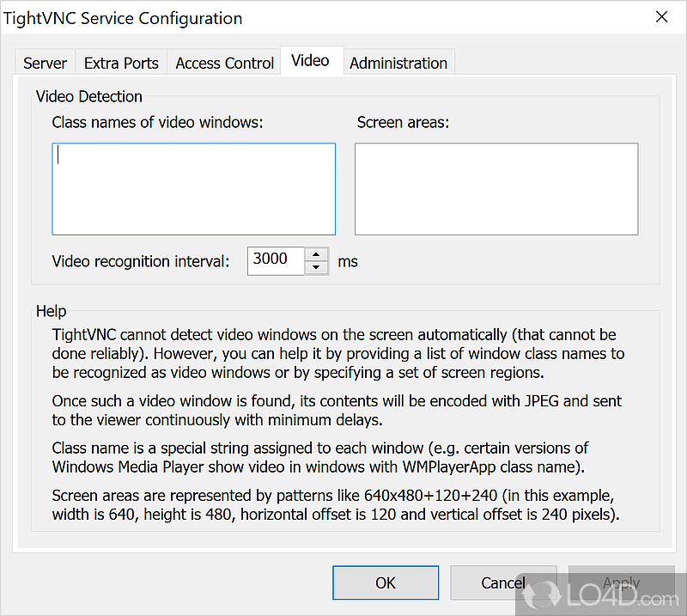Click the "Screen areas:" label
The height and width of the screenshot is (616, 687).
coord(403,123)
